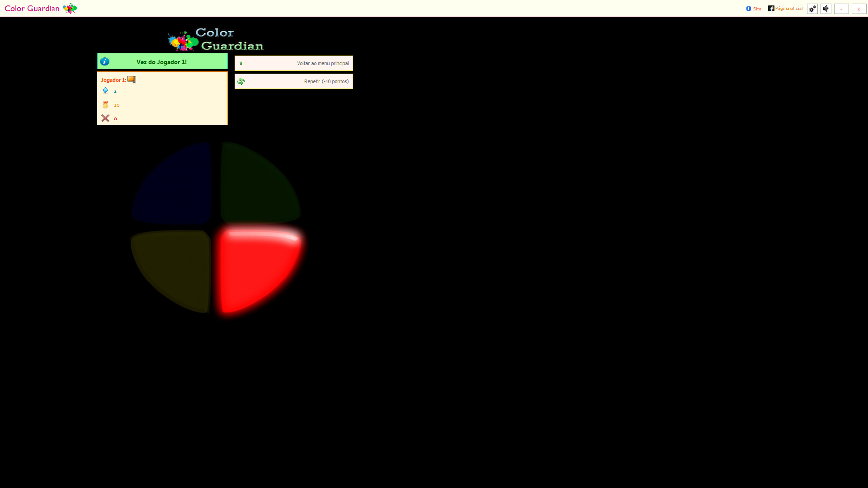Click 'Repetir (-10 pontos)' button
Image resolution: width=868 pixels, height=488 pixels.
(294, 81)
